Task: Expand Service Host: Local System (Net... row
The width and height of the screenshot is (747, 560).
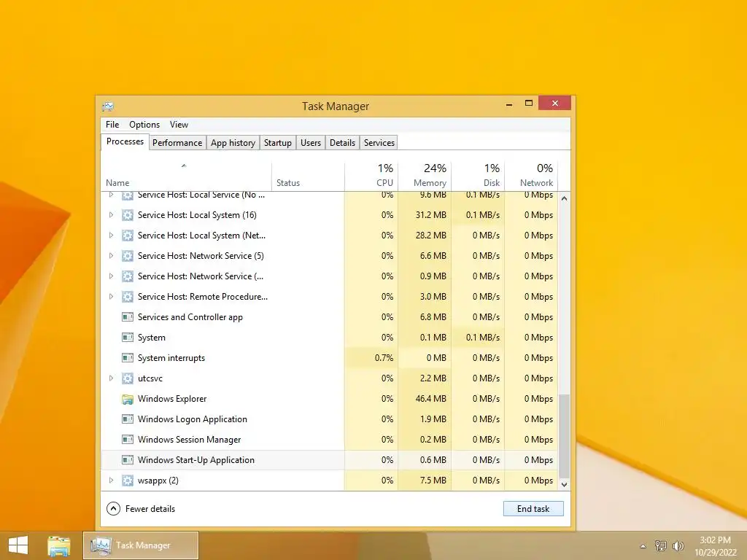Action: pyautogui.click(x=111, y=236)
